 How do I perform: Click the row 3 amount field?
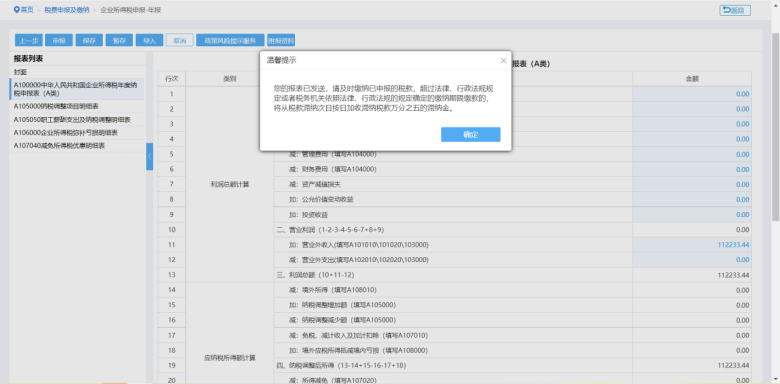[x=692, y=124]
